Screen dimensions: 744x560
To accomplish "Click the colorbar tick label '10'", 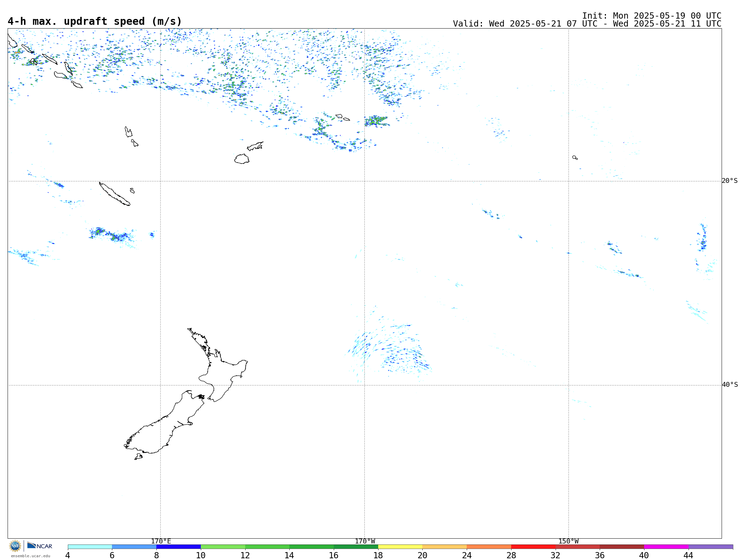I will (201, 556).
